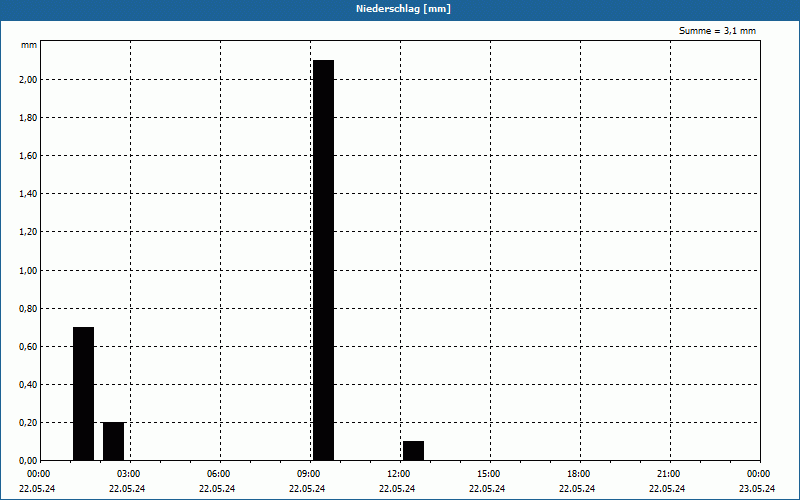Click the 0,20 y-axis value
The width and height of the screenshot is (800, 500).
(x=28, y=423)
